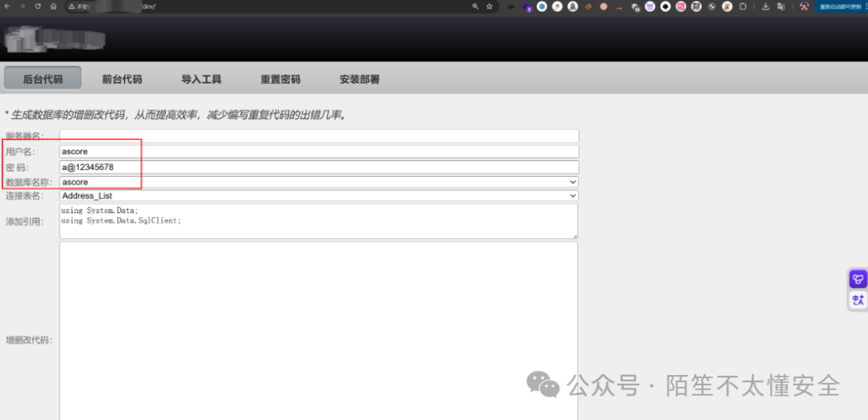Viewport: 868px width, 420px height.
Task: Go to the 安装部署 tab
Action: pyautogui.click(x=360, y=79)
